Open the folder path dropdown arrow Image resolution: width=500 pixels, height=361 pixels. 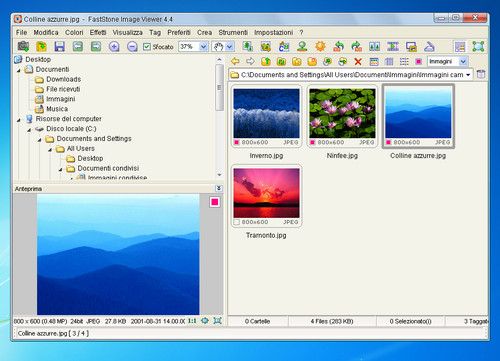[468, 75]
